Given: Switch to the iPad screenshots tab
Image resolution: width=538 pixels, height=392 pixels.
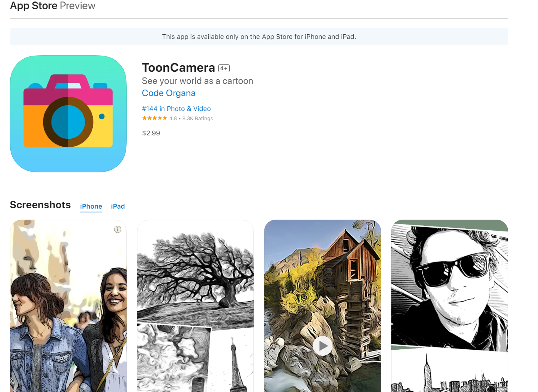Looking at the screenshot, I should [x=118, y=206].
